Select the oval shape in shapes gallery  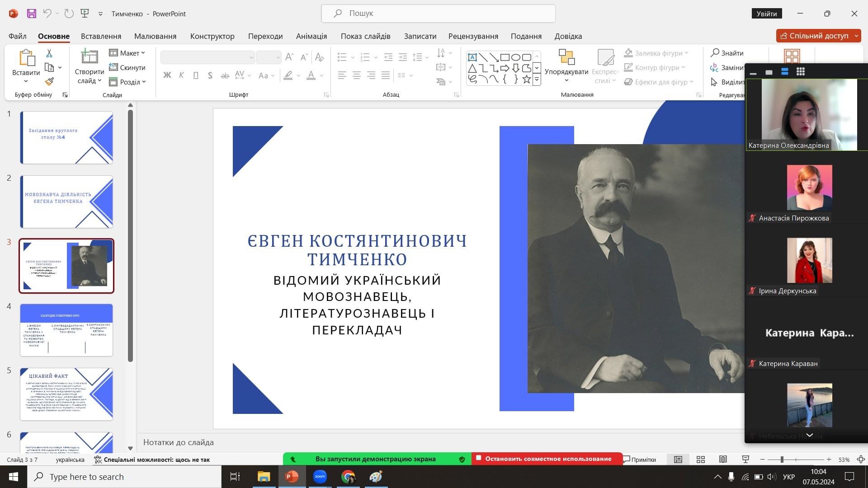tap(515, 57)
